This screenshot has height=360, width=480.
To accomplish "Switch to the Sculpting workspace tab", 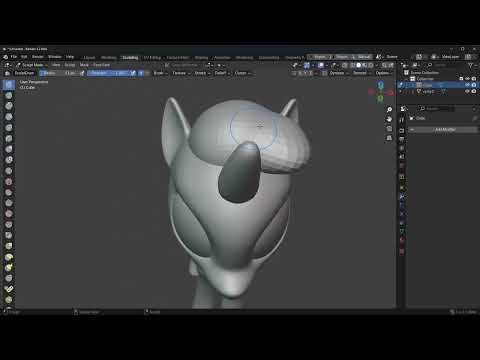I will pyautogui.click(x=130, y=57).
